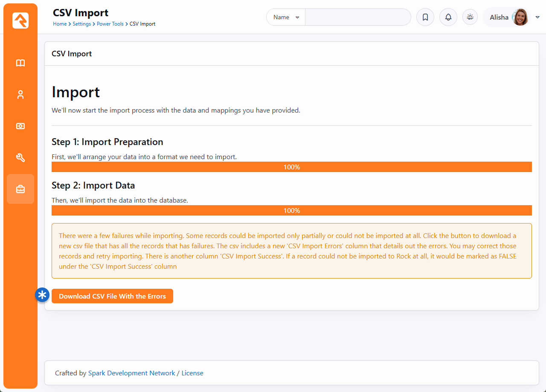Screen dimensions: 546x392
Task: Navigate to Power Tools breadcrumb
Action: [110, 24]
